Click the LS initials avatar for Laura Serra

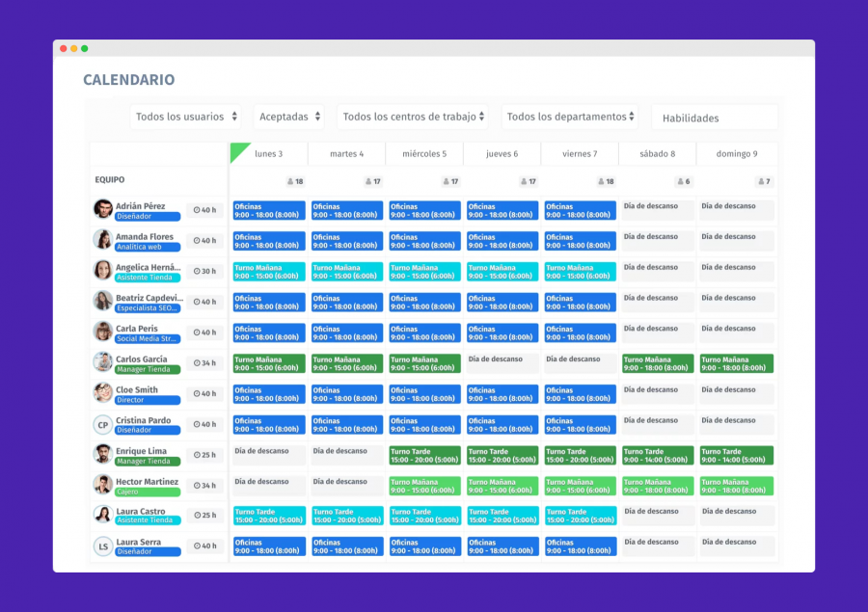103,546
